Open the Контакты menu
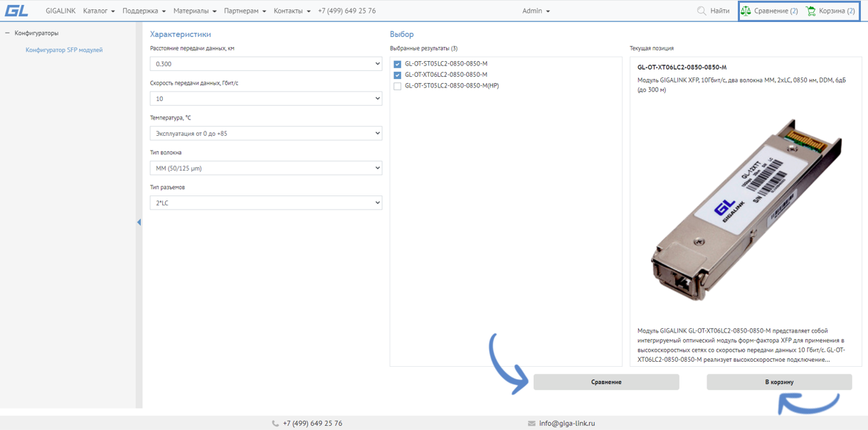The height and width of the screenshot is (430, 868). point(292,11)
